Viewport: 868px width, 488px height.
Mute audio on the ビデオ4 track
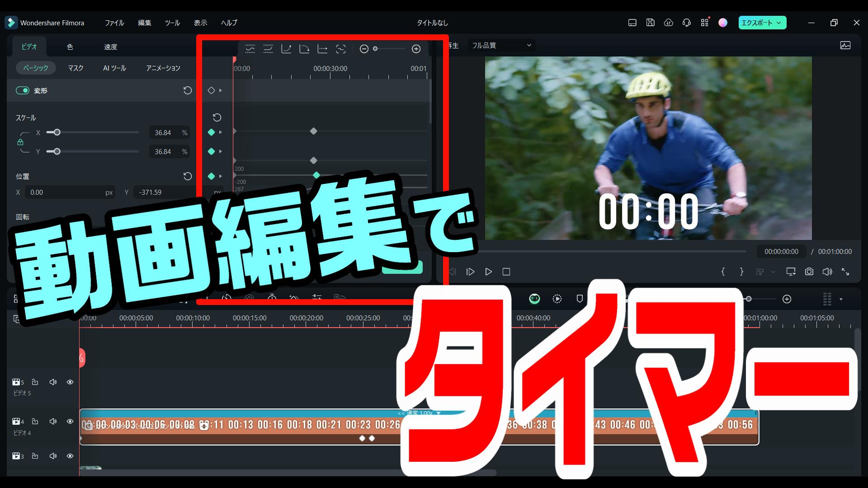(x=53, y=421)
